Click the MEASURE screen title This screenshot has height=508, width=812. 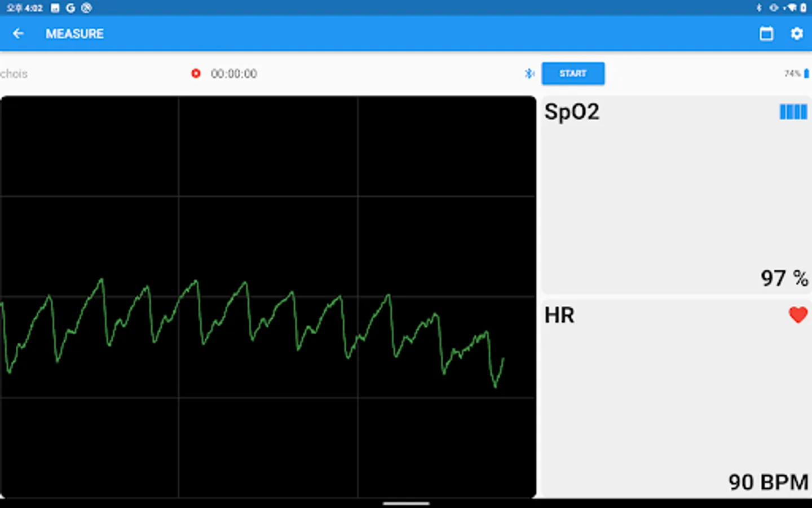[x=74, y=34]
